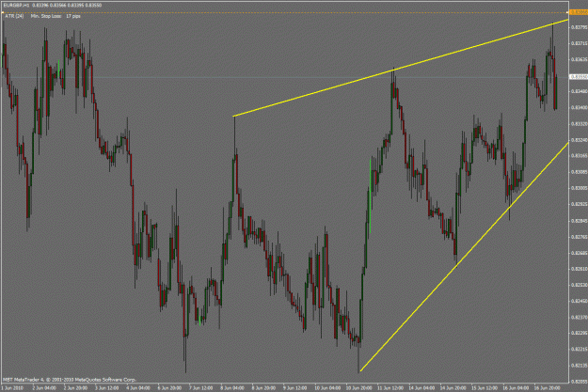
Task: Click the 0.83005 price scale label
Action: pos(579,188)
